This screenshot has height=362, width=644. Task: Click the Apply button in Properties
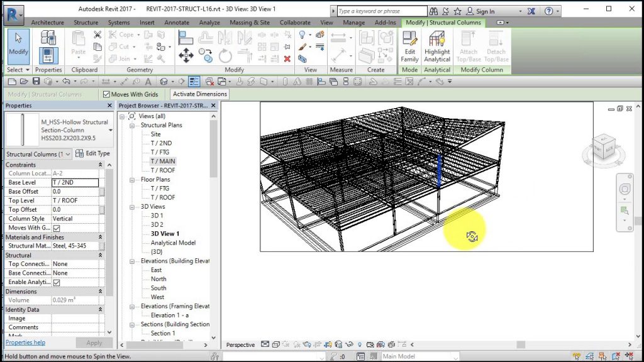pos(94,343)
